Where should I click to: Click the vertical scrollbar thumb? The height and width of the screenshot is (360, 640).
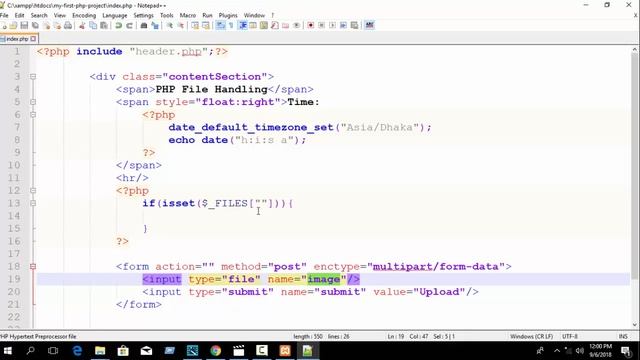coord(634,165)
